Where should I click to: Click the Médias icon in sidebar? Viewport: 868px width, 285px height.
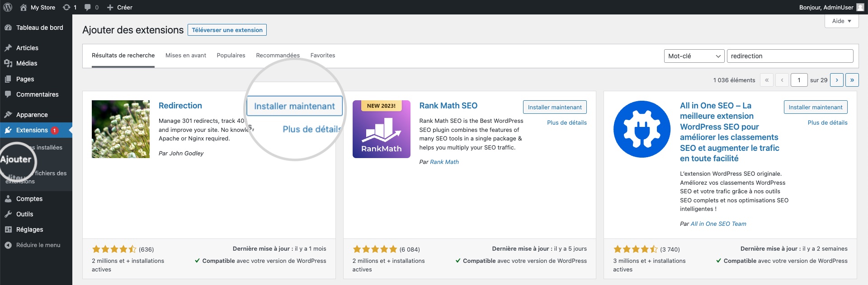pyautogui.click(x=8, y=63)
